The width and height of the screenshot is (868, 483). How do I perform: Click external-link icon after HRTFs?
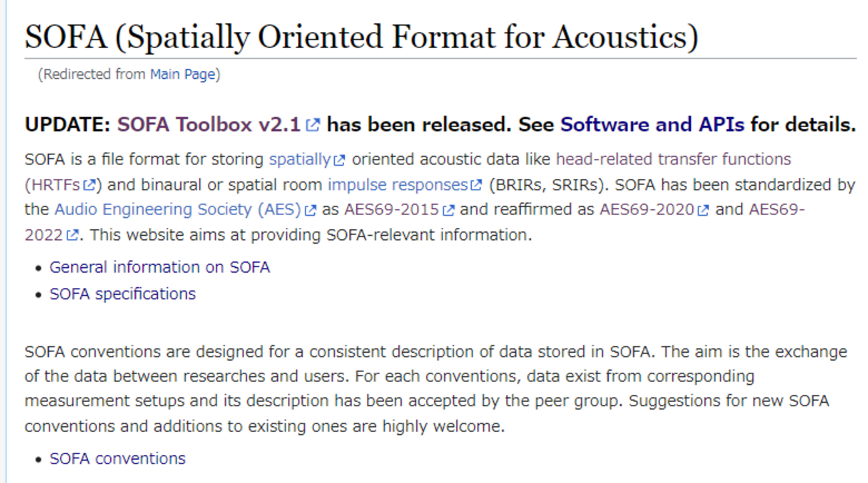tap(90, 185)
